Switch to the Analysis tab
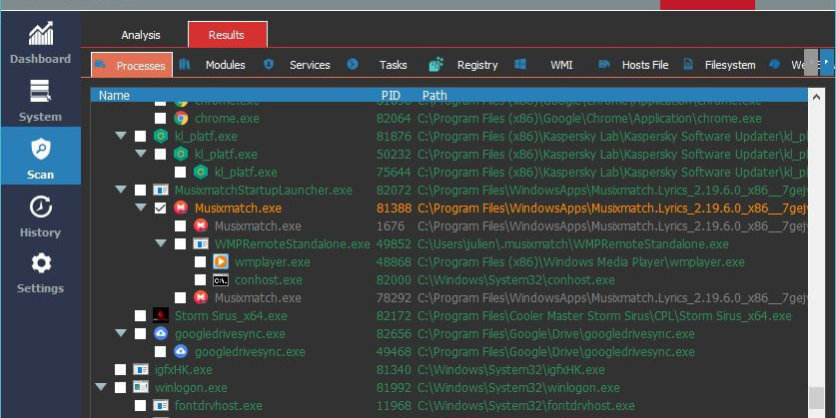Image resolution: width=836 pixels, height=418 pixels. pyautogui.click(x=141, y=35)
